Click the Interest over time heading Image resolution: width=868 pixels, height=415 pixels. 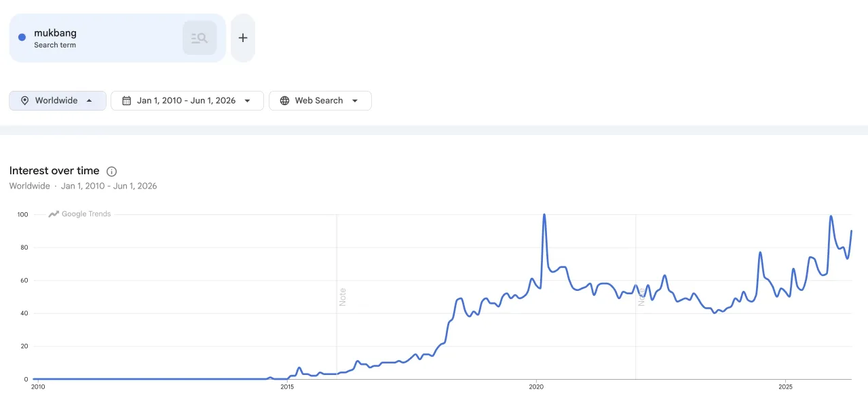point(54,171)
